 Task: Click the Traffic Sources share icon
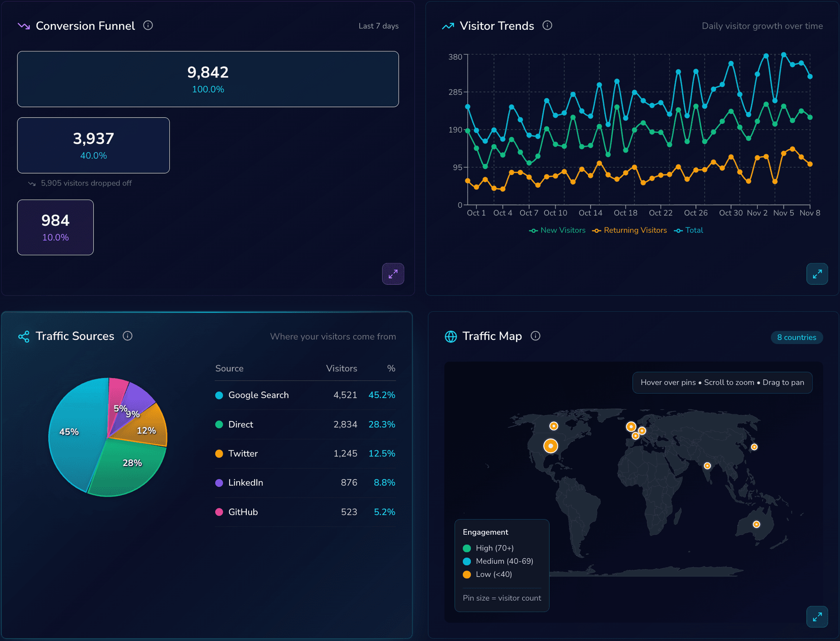pos(24,336)
